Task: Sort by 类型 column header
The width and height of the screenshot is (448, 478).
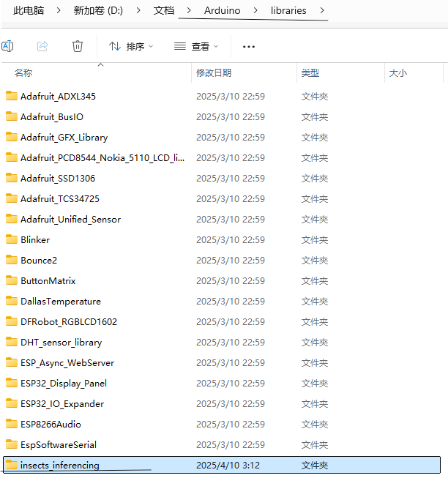Action: point(310,73)
